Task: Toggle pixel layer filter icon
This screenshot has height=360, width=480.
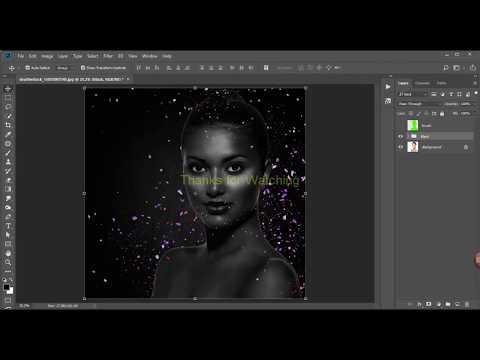Action: coord(434,94)
